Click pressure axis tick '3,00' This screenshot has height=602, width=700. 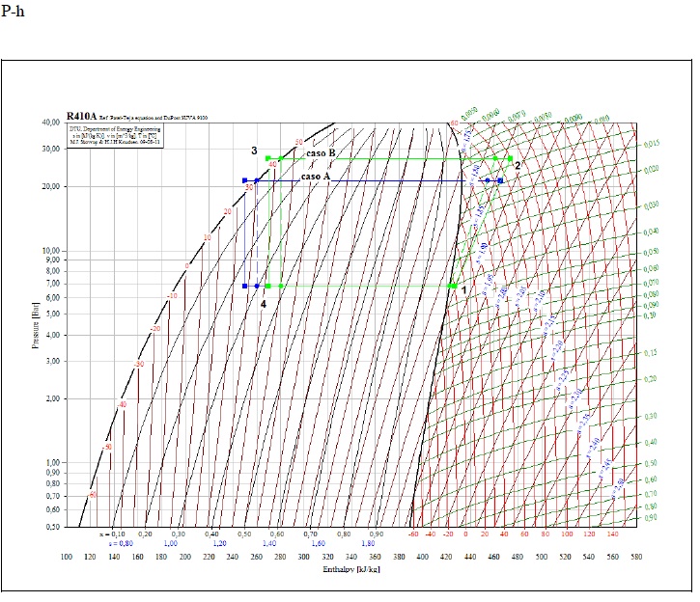[53, 361]
